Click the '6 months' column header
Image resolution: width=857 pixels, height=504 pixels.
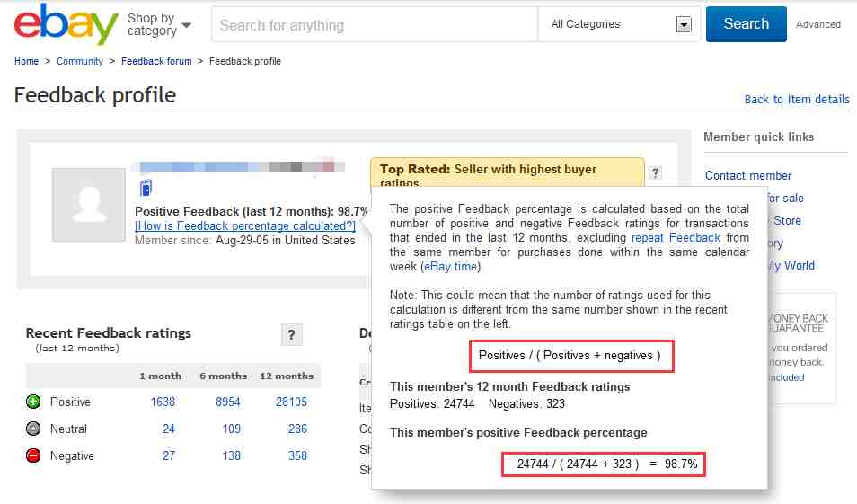223,376
